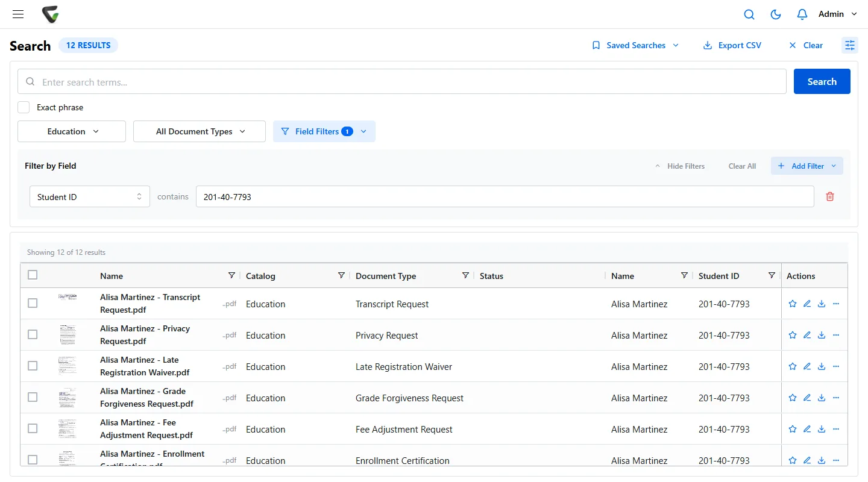868x482 pixels.
Task: Filter the student Name column left of Student ID
Action: point(684,275)
